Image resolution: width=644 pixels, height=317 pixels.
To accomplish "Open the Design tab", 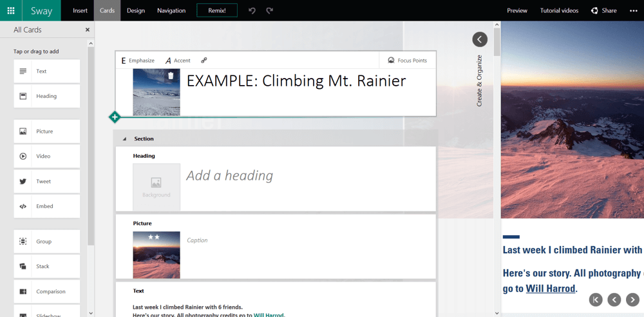I will coord(136,10).
